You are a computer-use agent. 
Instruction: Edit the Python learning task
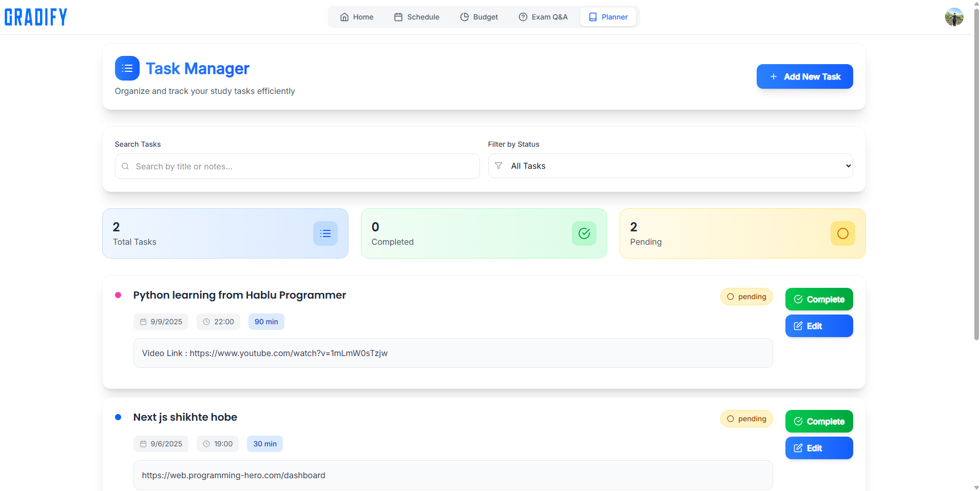tap(819, 326)
